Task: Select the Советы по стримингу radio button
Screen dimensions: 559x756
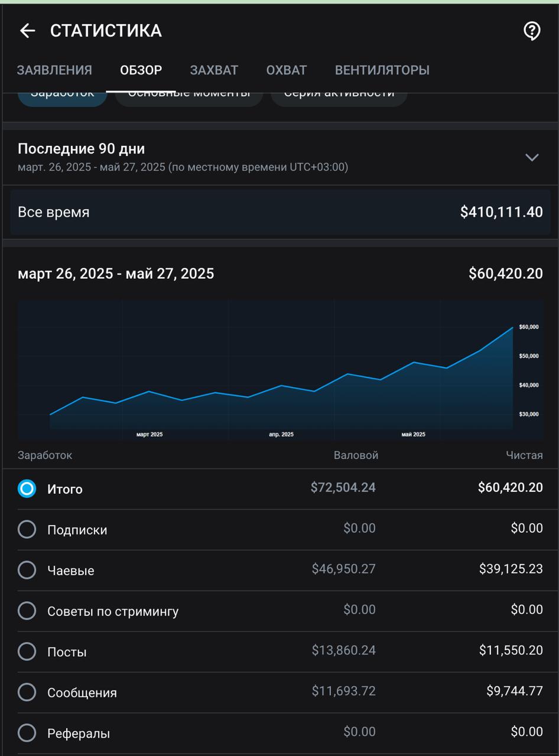Action: pos(27,611)
